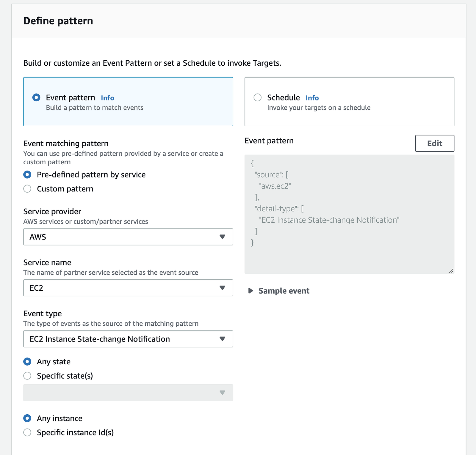The width and height of the screenshot is (476, 455).
Task: Select the Any state radio button
Action: coord(27,362)
